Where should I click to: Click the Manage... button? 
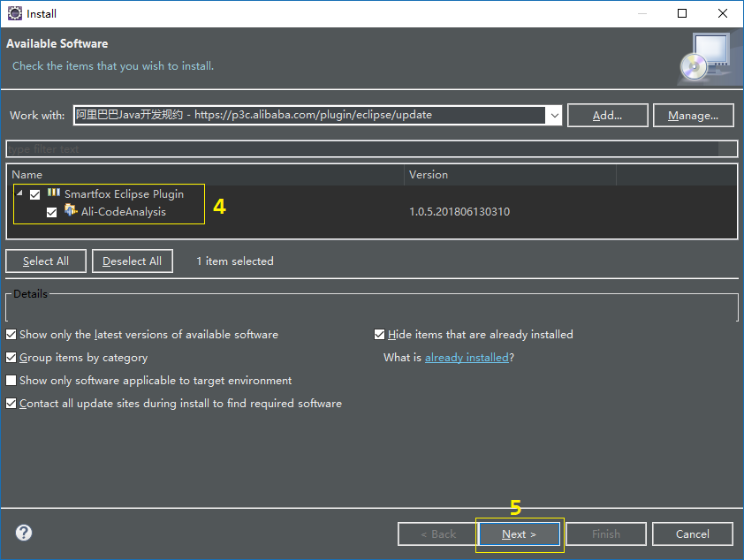click(694, 115)
